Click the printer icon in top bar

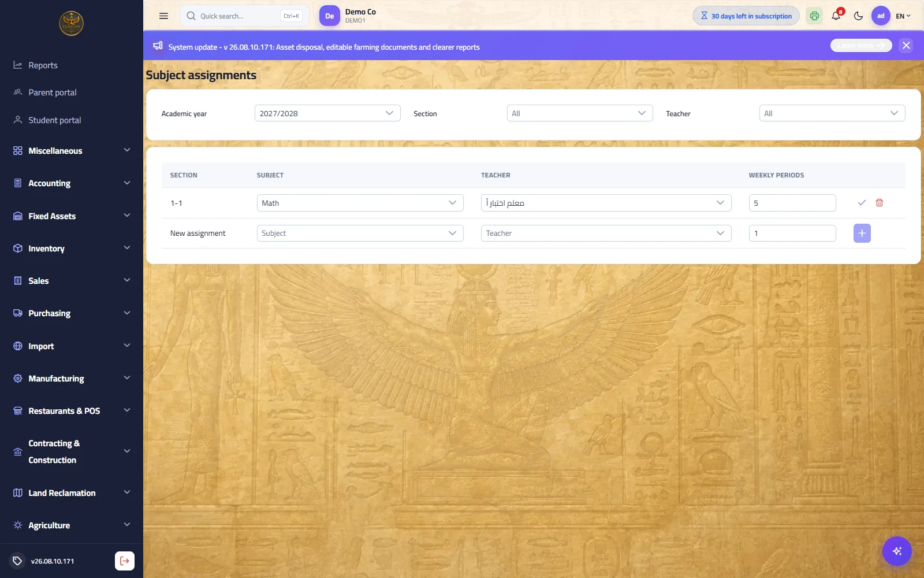pos(814,16)
